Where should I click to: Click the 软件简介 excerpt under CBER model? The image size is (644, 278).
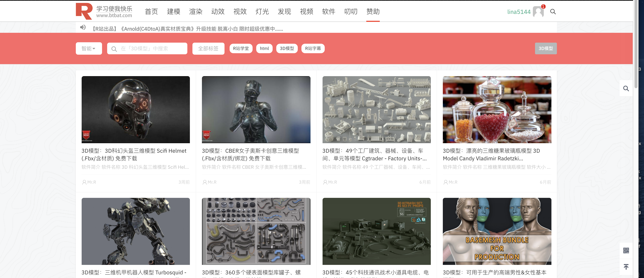coord(254,167)
